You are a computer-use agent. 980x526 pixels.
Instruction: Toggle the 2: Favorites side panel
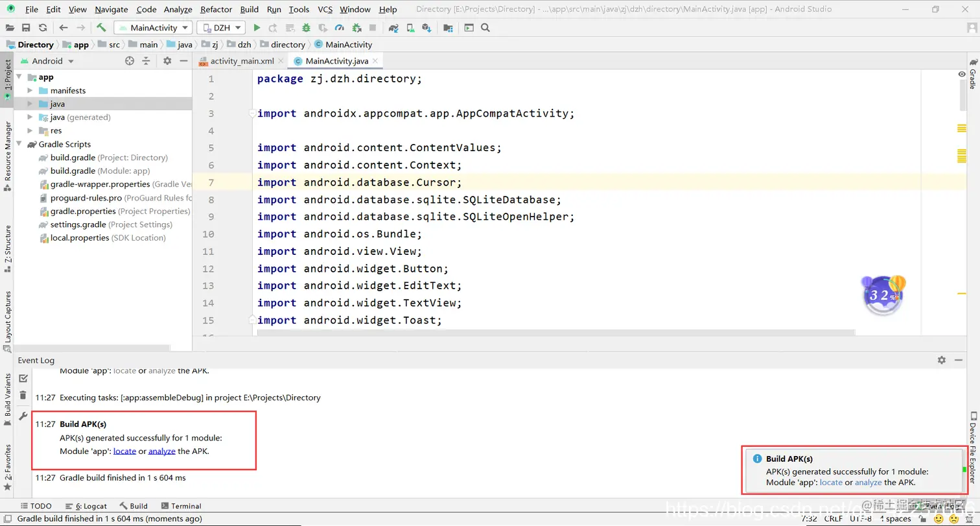[7, 467]
